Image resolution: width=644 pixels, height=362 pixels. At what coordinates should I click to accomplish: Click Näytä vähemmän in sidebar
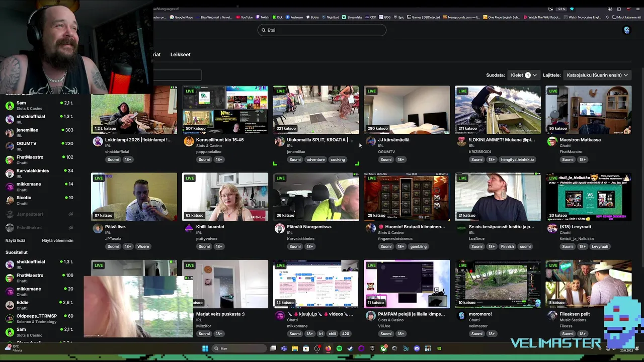[x=57, y=240]
